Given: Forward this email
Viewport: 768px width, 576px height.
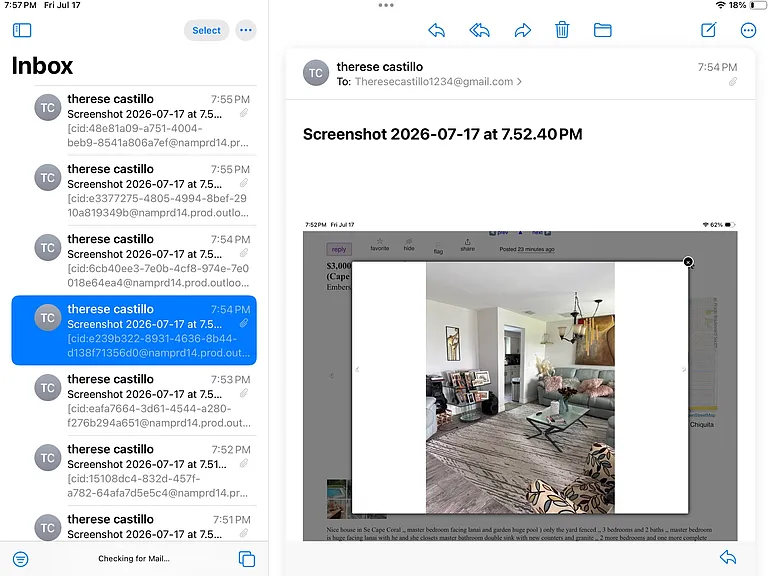Looking at the screenshot, I should [x=523, y=30].
